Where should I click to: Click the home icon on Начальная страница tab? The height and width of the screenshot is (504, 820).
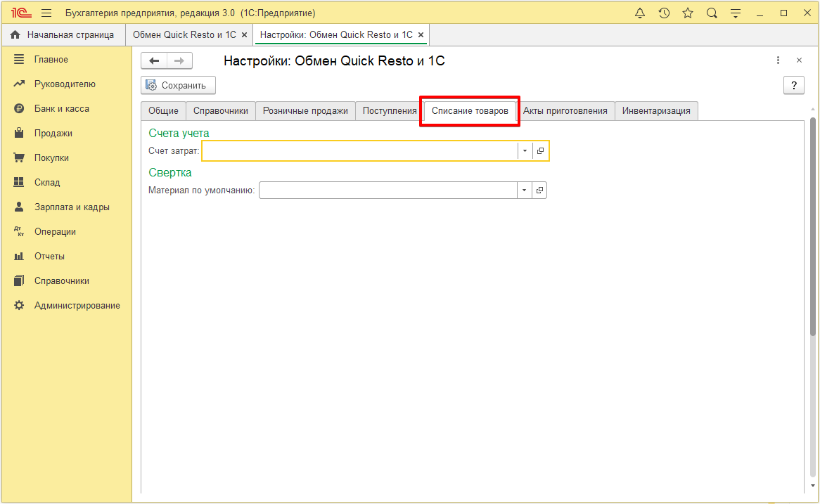pos(15,34)
